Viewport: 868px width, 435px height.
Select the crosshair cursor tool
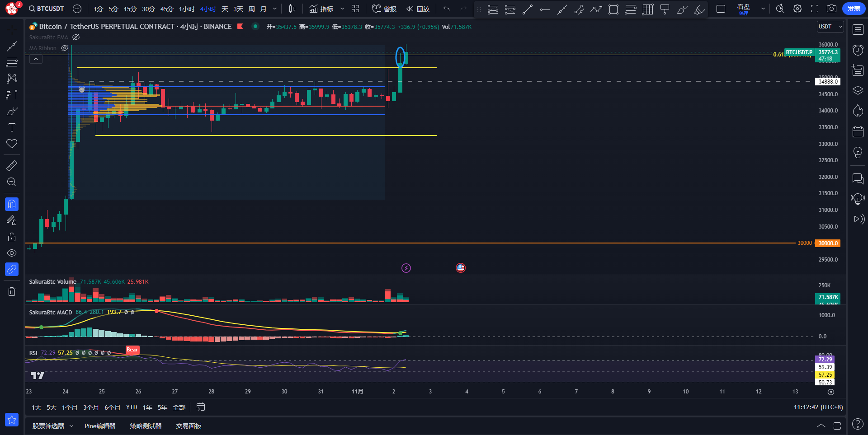pos(12,30)
